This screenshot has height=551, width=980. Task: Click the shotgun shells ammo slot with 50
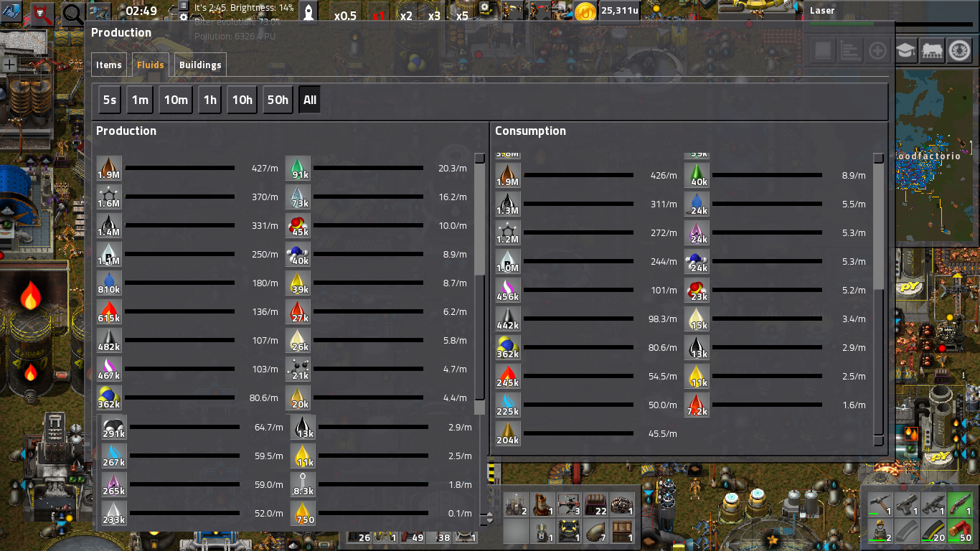960,531
